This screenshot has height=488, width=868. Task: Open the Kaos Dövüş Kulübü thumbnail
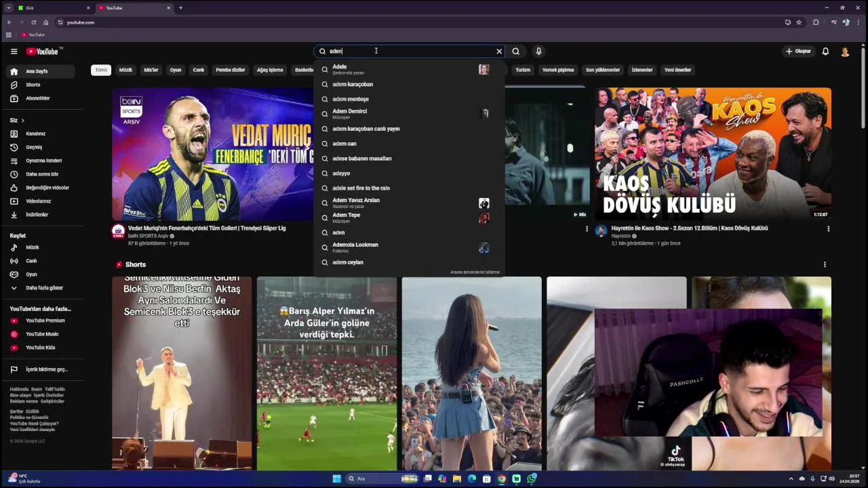[713, 154]
